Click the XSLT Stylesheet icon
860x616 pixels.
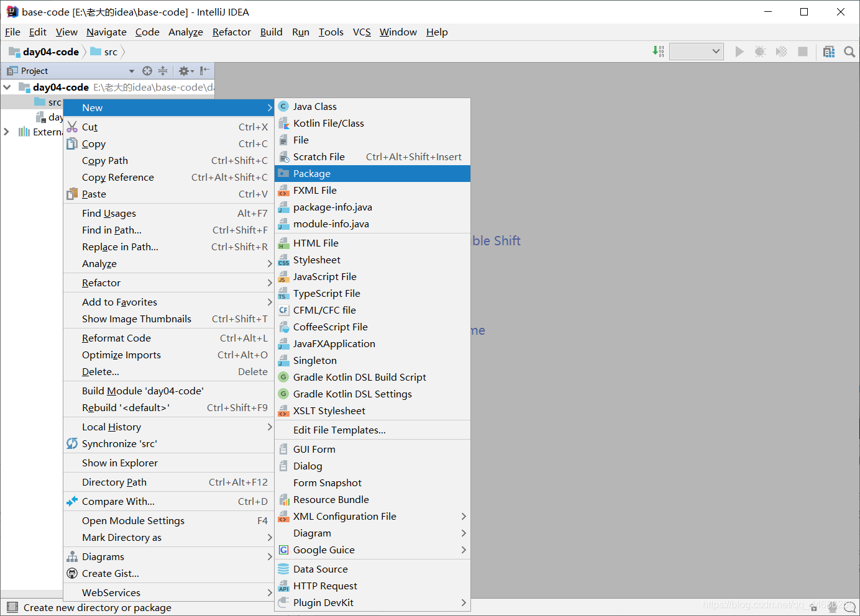tap(283, 411)
